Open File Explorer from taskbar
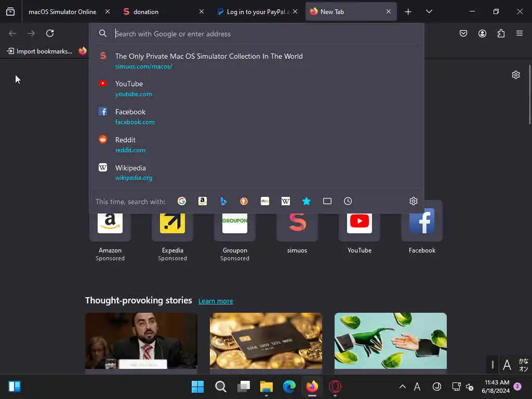The image size is (532, 399). tap(267, 387)
